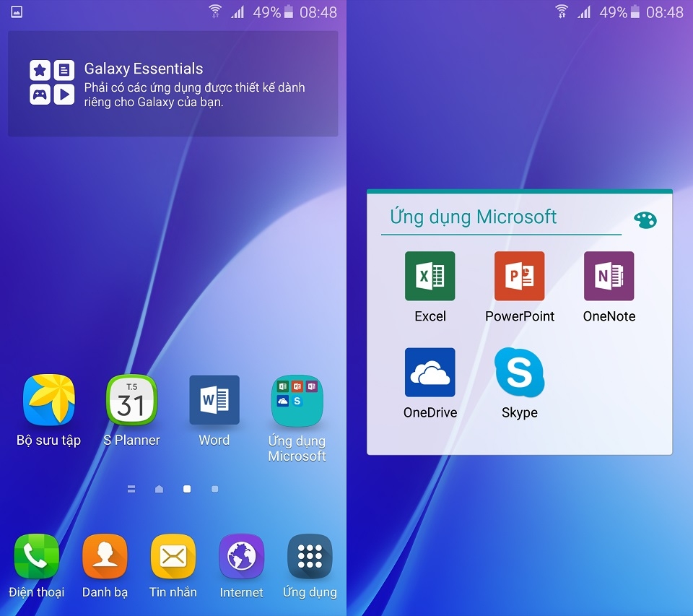693x616 pixels.
Task: Go to the briefing page indicator
Action: coord(131,489)
